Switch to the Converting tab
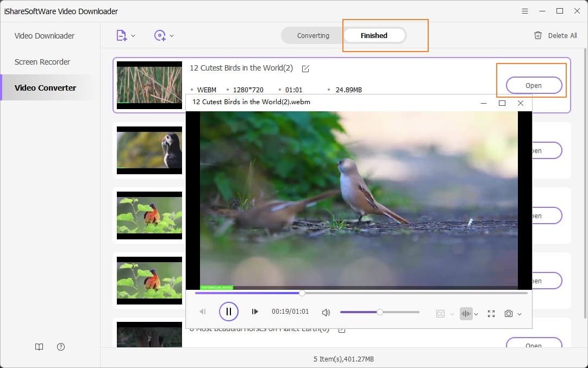This screenshot has height=368, width=588. click(312, 35)
